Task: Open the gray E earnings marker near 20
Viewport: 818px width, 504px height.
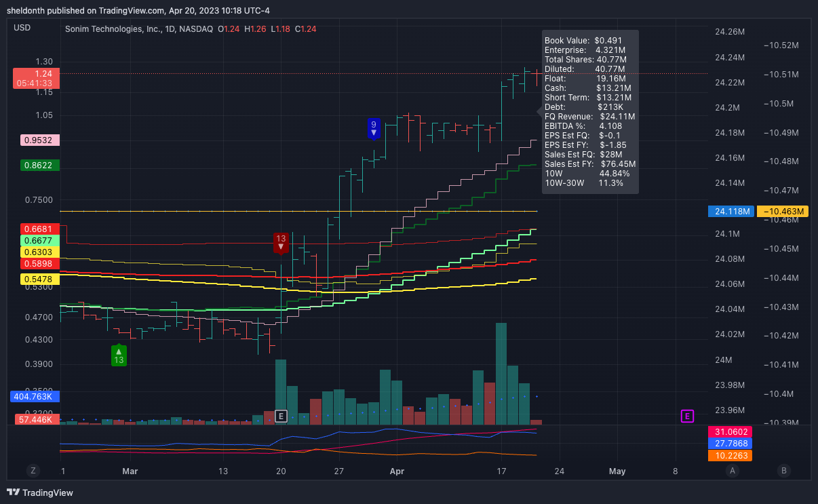Action: tap(281, 416)
